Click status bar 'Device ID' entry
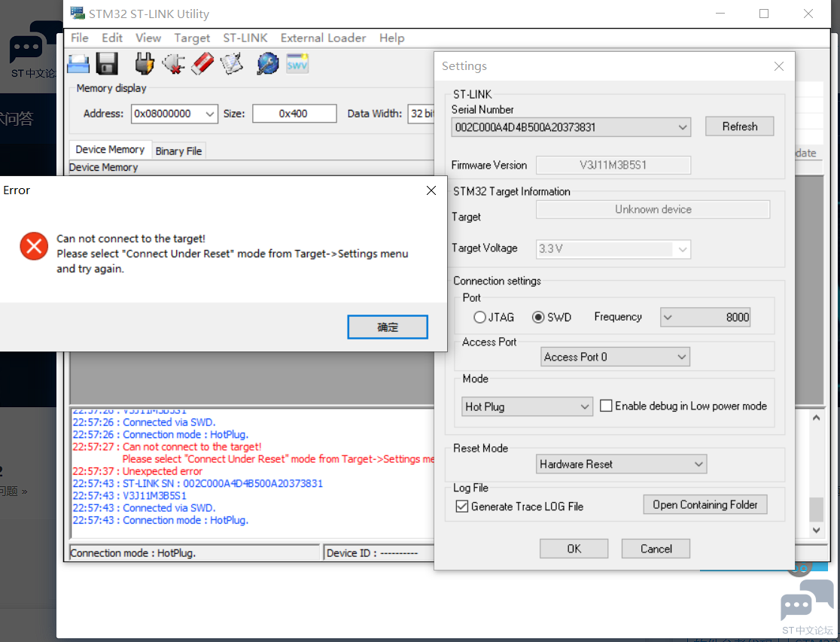Viewport: 840px width, 642px height. [378, 553]
